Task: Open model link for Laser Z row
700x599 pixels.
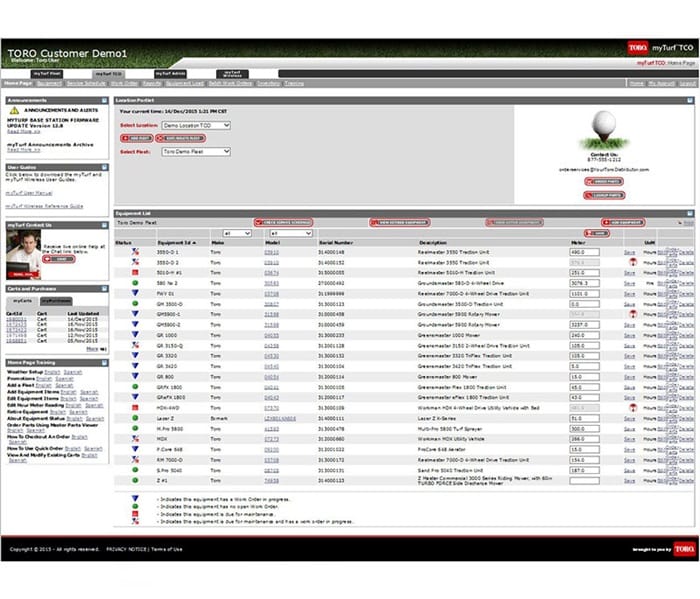Action: (x=279, y=419)
